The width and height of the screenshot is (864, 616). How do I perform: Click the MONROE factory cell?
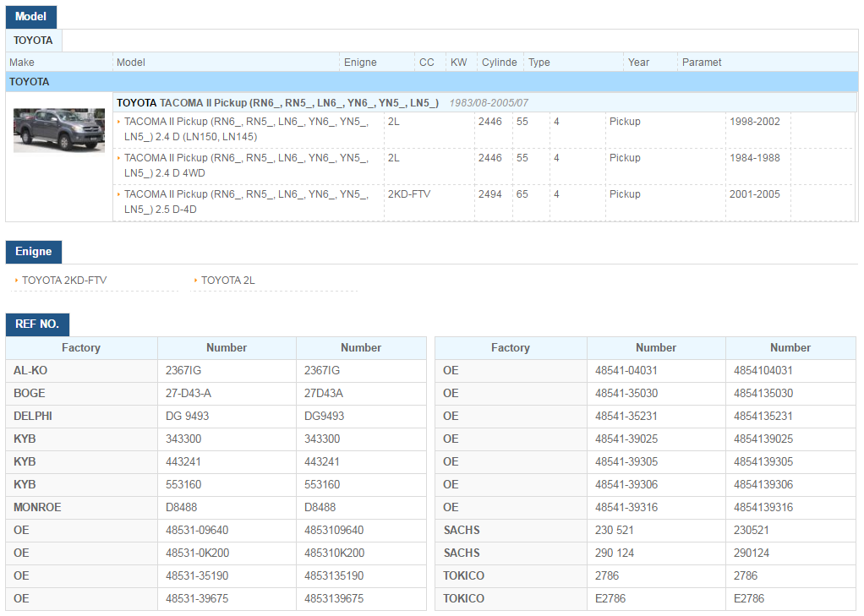(81, 508)
